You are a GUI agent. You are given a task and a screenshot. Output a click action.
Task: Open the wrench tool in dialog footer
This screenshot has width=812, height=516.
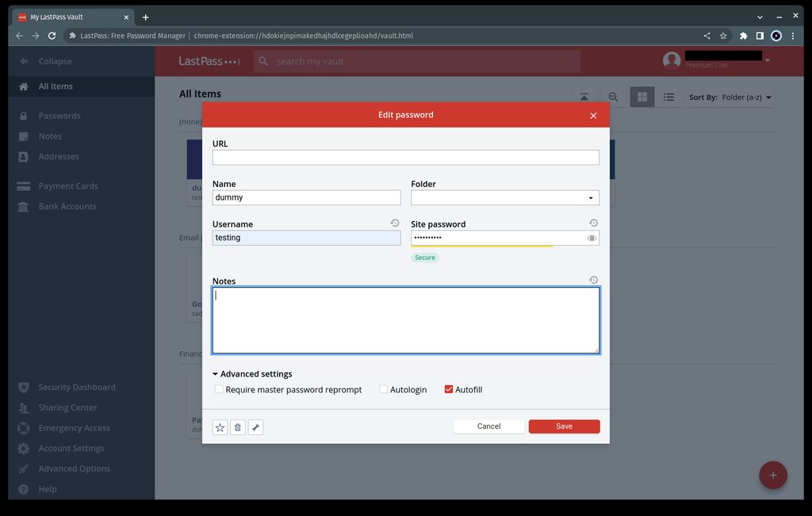click(256, 427)
